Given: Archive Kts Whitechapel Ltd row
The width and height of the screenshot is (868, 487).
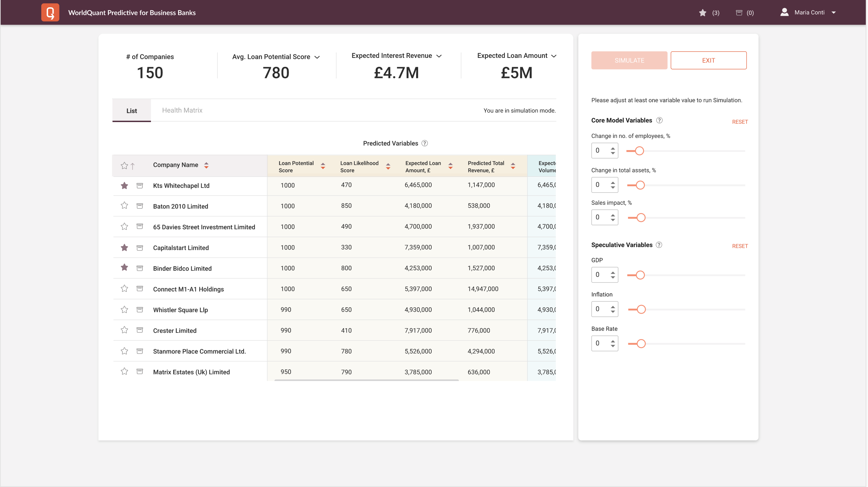Looking at the screenshot, I should tap(140, 186).
